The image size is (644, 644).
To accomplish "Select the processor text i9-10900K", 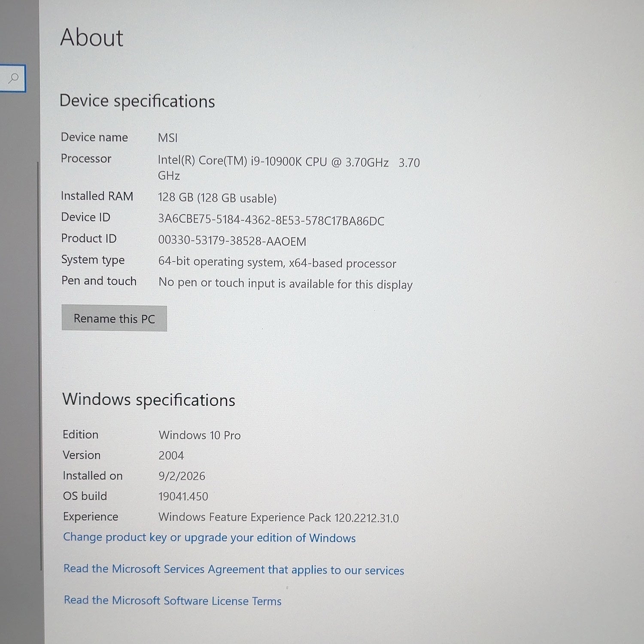I will point(276,161).
